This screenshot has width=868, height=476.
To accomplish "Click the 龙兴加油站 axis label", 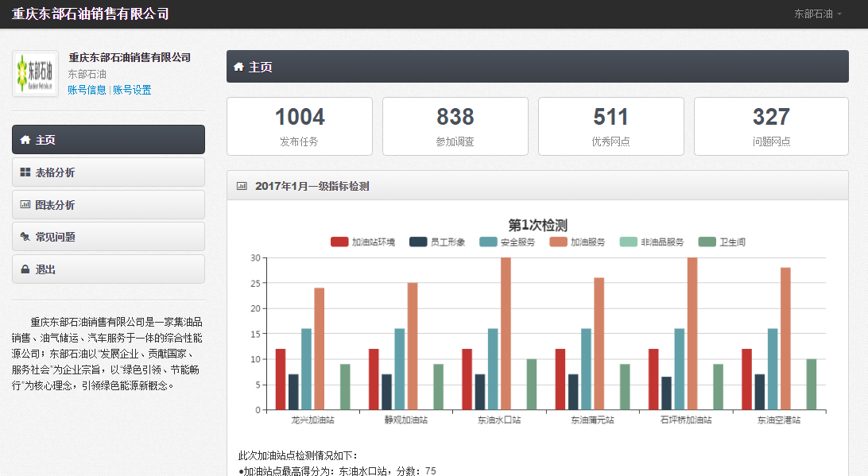I will 312,420.
